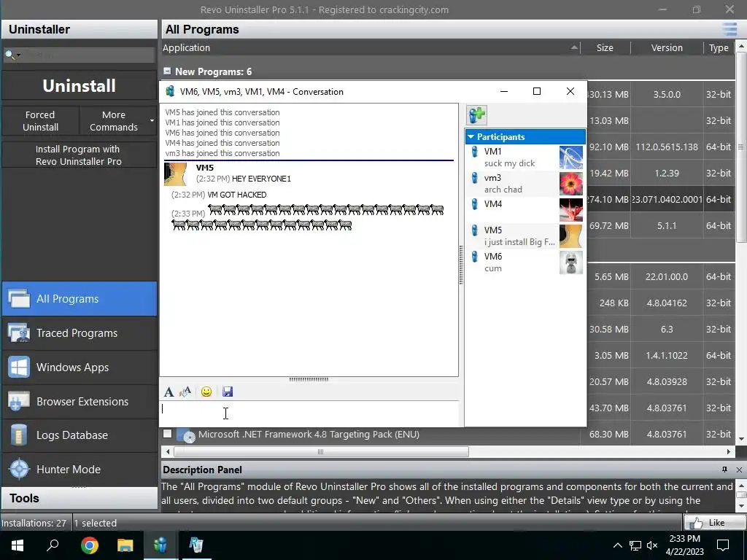Click the large Uninstall button
The width and height of the screenshot is (747, 560).
click(79, 86)
